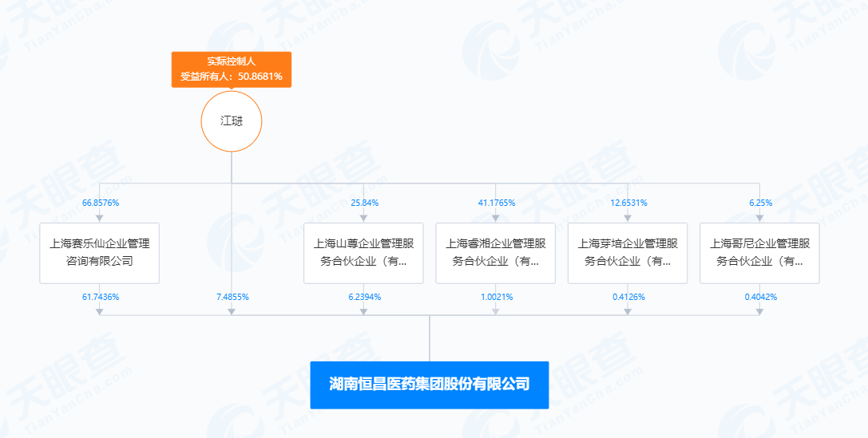Click the 25.84% share percentage
This screenshot has height=438, width=868.
[365, 203]
